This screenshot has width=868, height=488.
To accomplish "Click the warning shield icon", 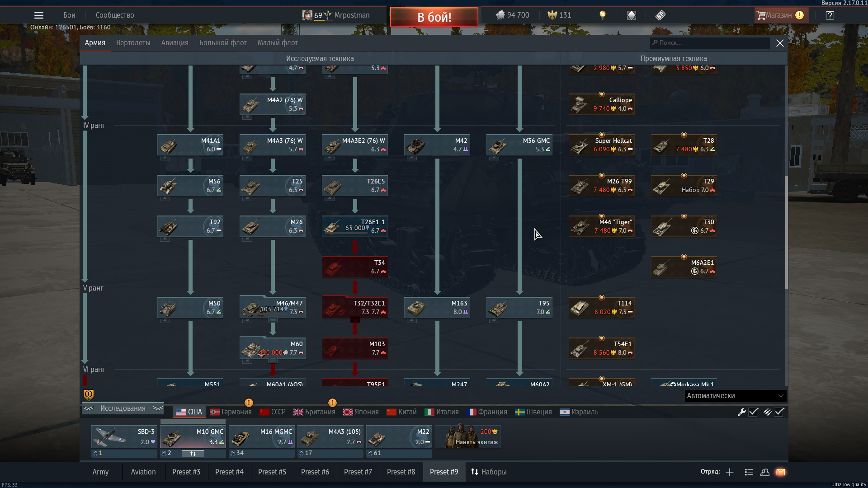I will pos(89,395).
